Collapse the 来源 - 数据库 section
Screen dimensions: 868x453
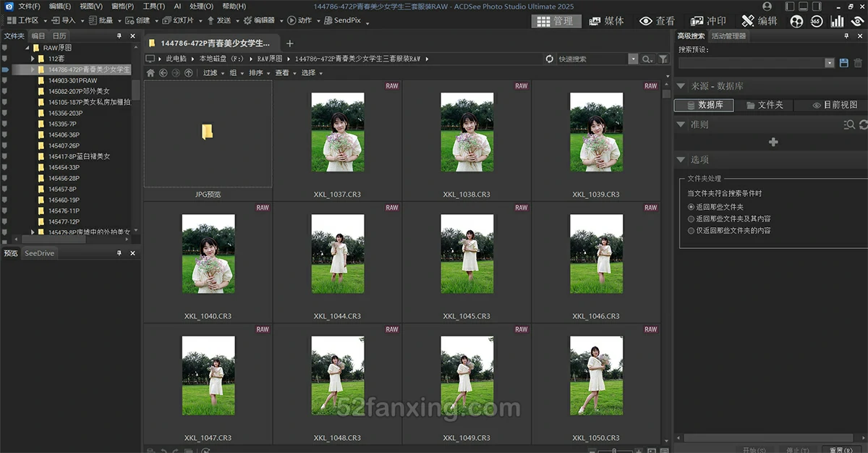[x=681, y=86]
